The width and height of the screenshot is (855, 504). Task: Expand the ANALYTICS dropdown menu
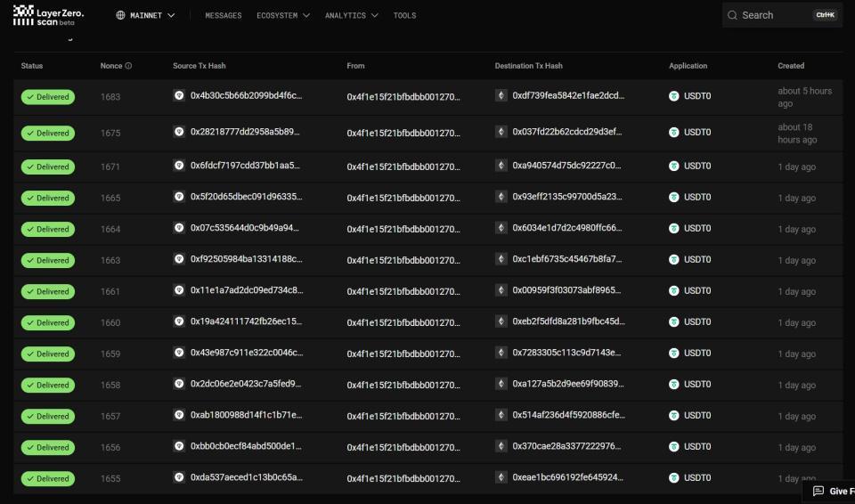(351, 15)
